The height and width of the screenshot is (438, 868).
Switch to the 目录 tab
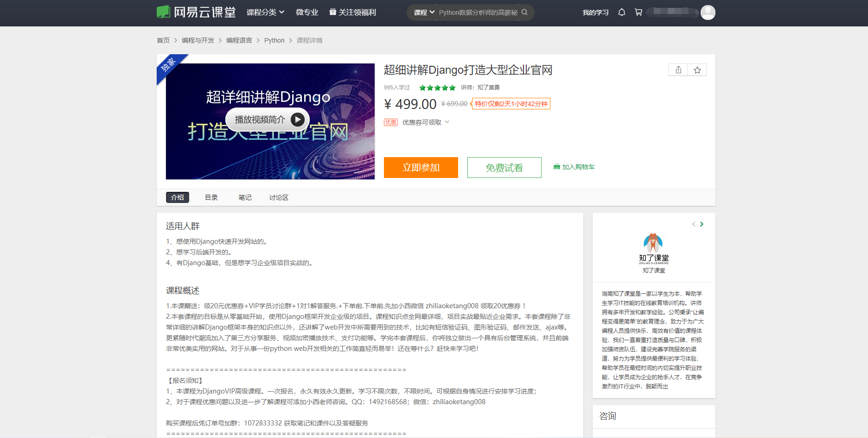click(211, 197)
